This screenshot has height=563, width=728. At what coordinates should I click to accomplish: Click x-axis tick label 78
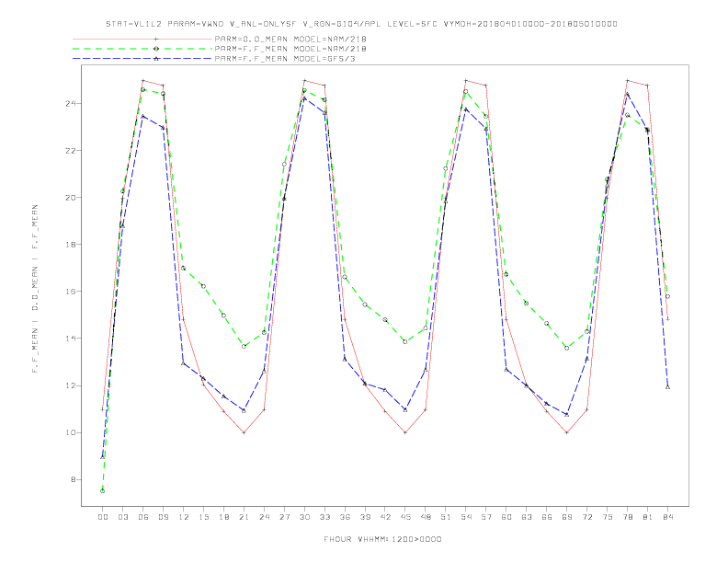(x=628, y=517)
